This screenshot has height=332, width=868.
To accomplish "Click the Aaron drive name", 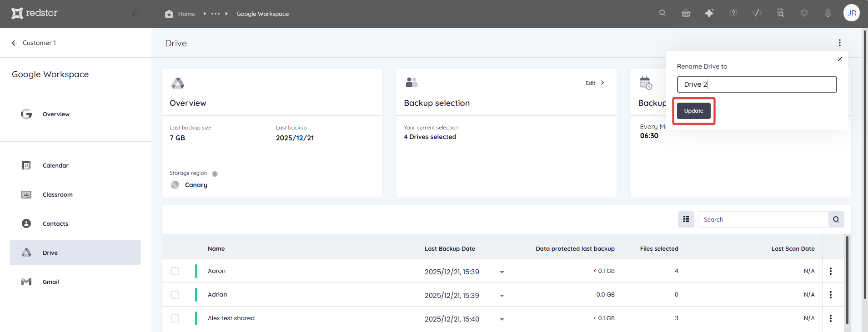I will point(216,271).
